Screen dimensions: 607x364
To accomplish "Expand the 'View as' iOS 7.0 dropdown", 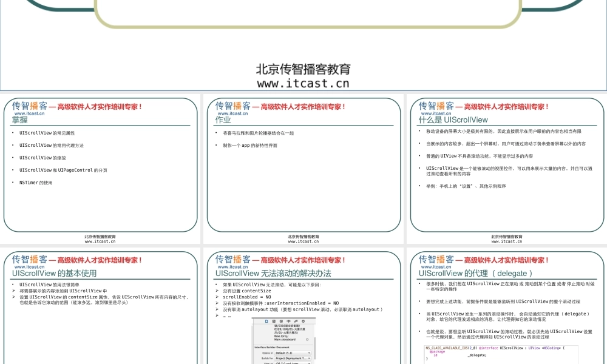I will (x=293, y=363).
